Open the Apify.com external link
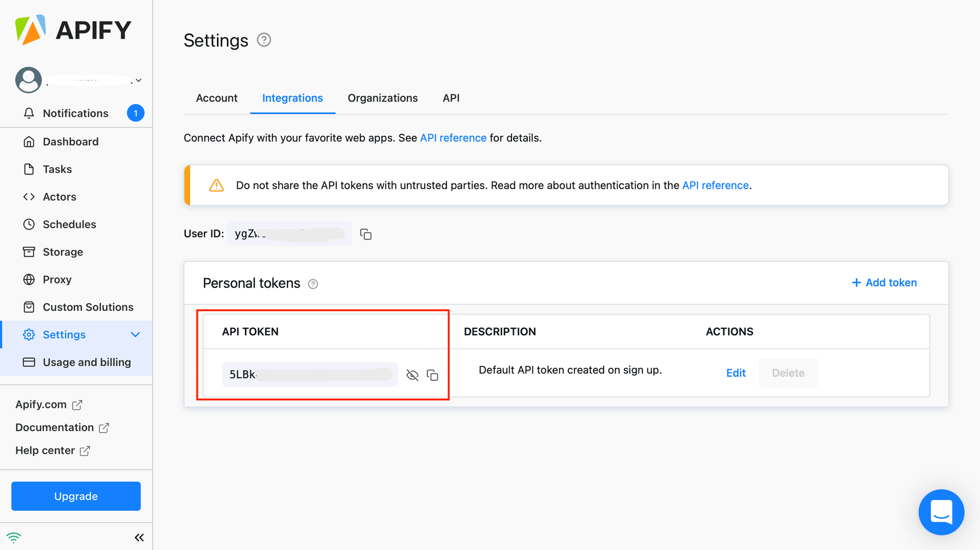 (49, 404)
